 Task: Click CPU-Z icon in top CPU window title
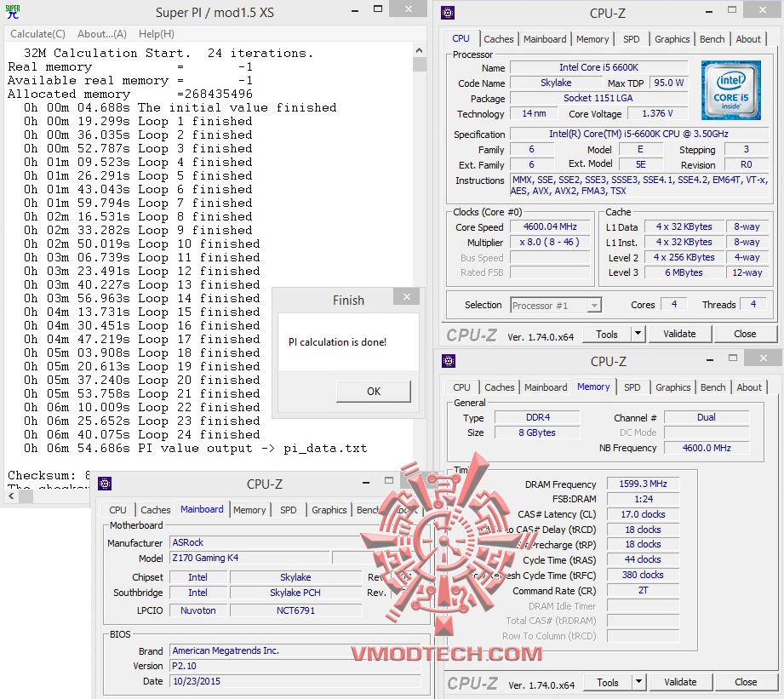pos(448,13)
